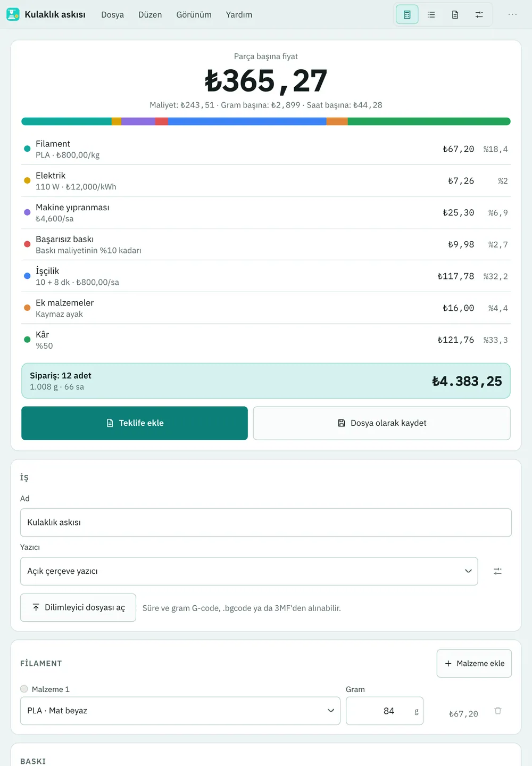Open the Dosya menu
The height and width of the screenshot is (766, 532).
113,15
